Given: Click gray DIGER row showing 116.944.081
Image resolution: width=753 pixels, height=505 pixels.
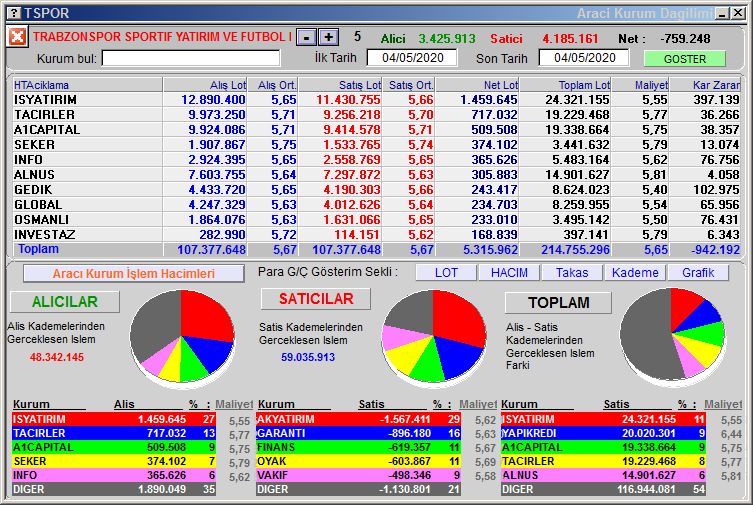Looking at the screenshot, I should [x=604, y=489].
